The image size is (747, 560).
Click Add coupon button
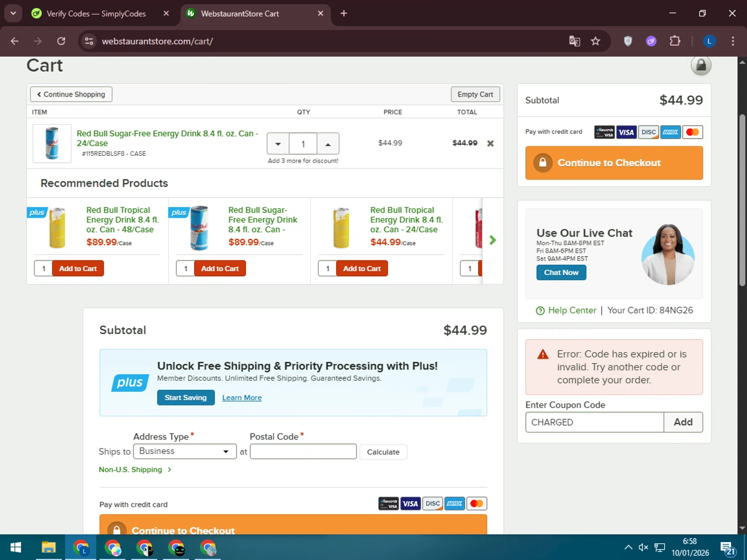[x=683, y=422]
